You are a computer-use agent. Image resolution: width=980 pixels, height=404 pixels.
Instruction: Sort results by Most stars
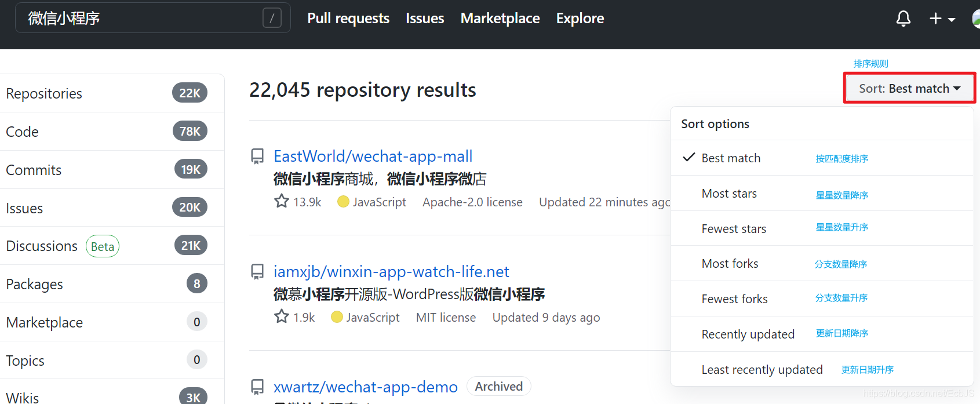(x=822, y=194)
